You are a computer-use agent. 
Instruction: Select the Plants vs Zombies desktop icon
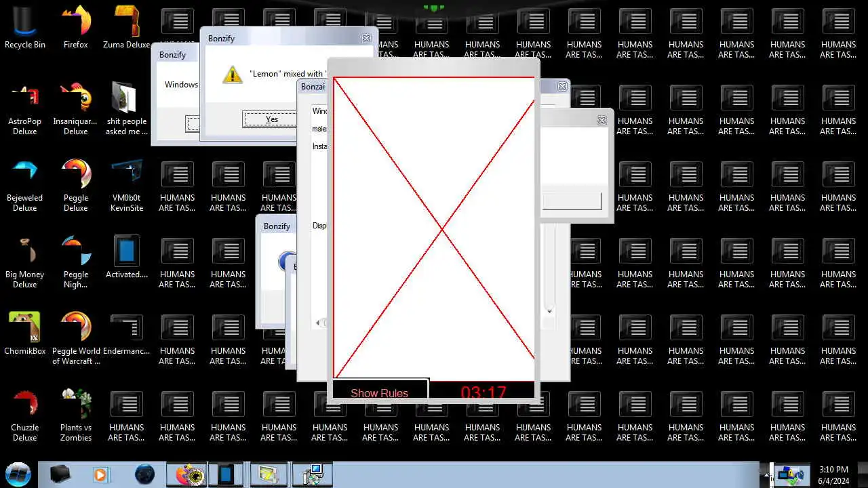pyautogui.click(x=76, y=415)
